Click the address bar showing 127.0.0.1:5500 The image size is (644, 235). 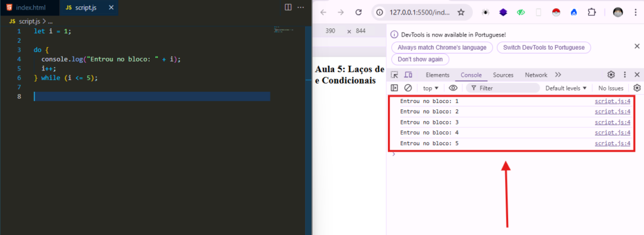[x=419, y=13]
